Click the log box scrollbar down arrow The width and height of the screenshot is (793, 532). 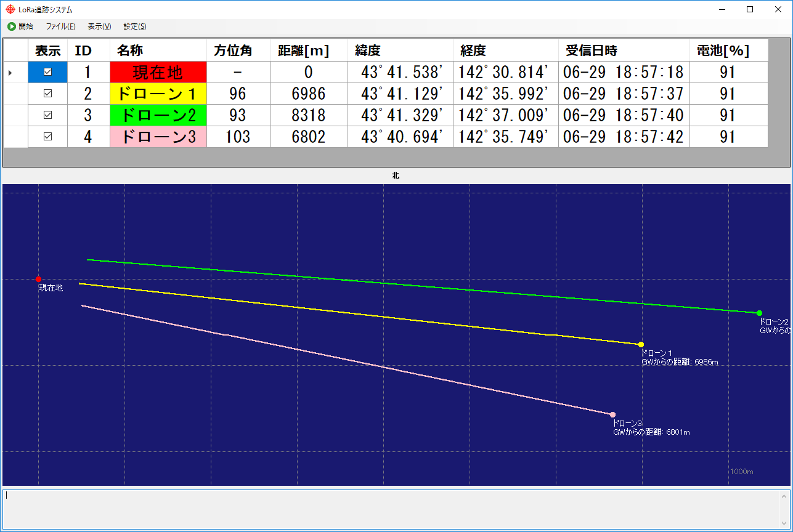point(784,523)
